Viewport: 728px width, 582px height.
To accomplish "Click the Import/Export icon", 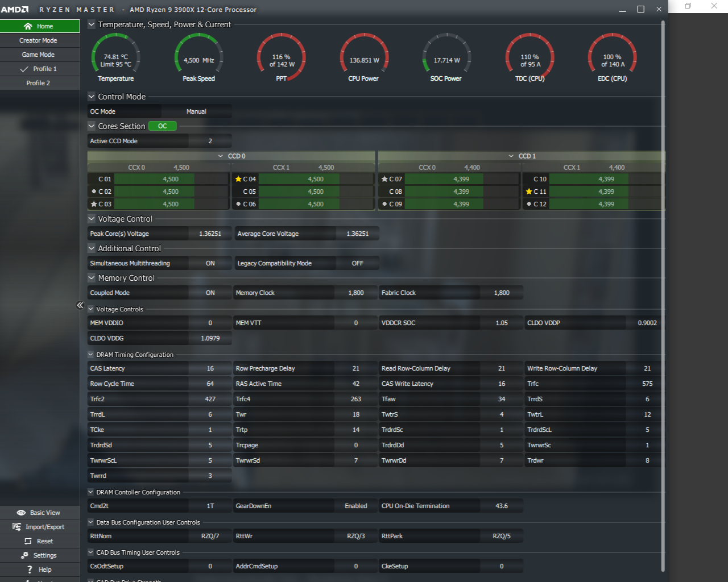I will tap(16, 527).
